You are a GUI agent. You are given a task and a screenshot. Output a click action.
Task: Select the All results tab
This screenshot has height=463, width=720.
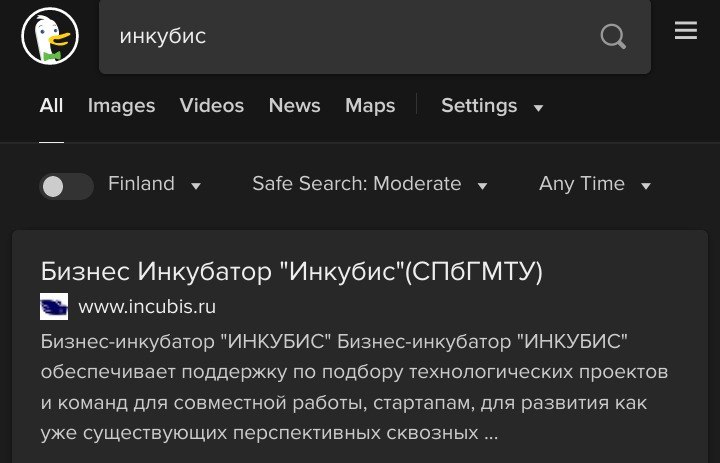pyautogui.click(x=51, y=106)
